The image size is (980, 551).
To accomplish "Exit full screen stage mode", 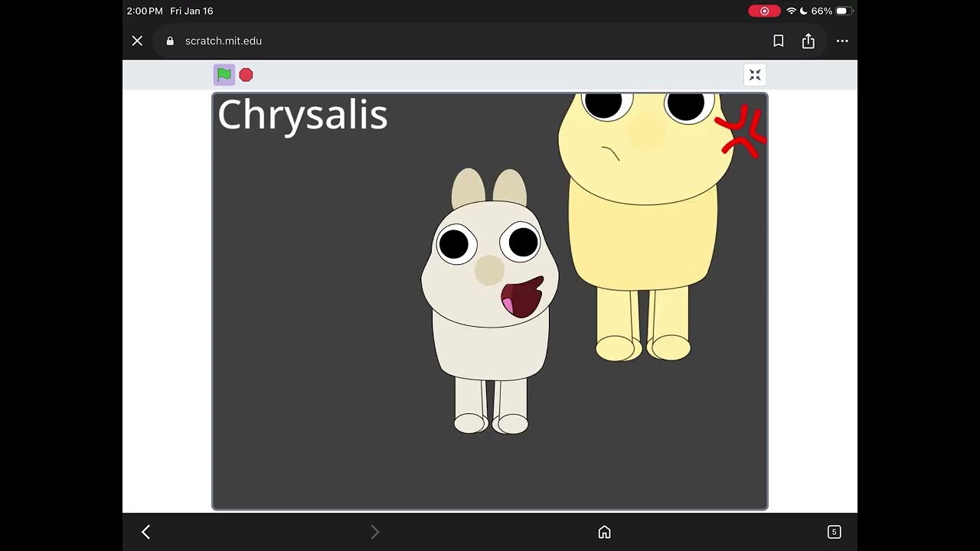I will [x=755, y=74].
